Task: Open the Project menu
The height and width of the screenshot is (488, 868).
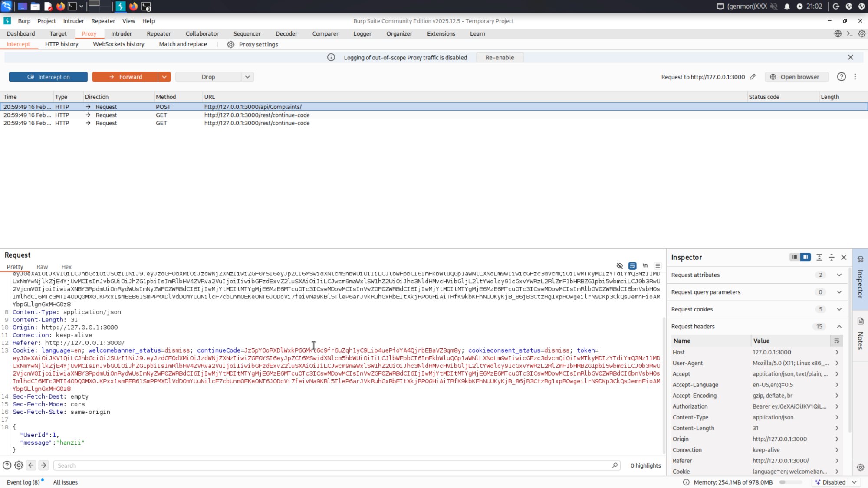Action: click(x=46, y=21)
